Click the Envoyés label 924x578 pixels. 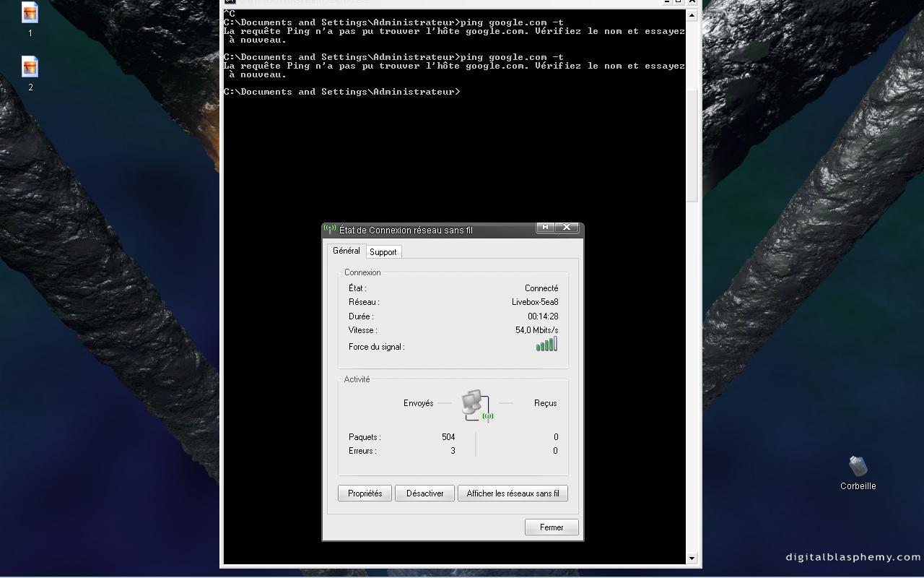tap(419, 403)
